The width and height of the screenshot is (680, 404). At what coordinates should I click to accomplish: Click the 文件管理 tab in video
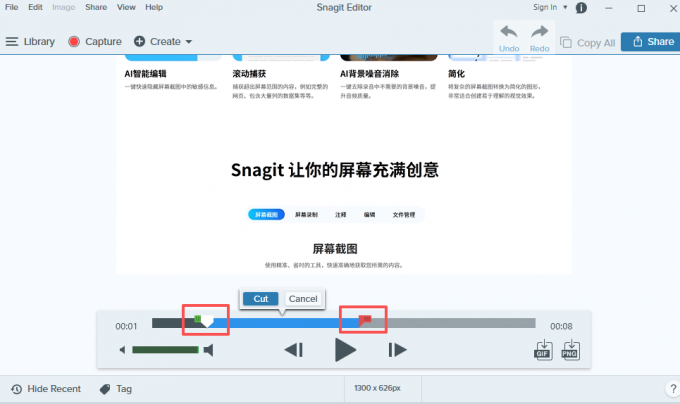(404, 215)
